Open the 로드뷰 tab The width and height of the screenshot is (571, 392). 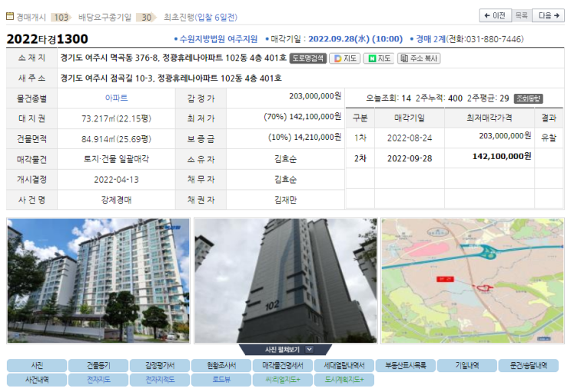click(221, 380)
